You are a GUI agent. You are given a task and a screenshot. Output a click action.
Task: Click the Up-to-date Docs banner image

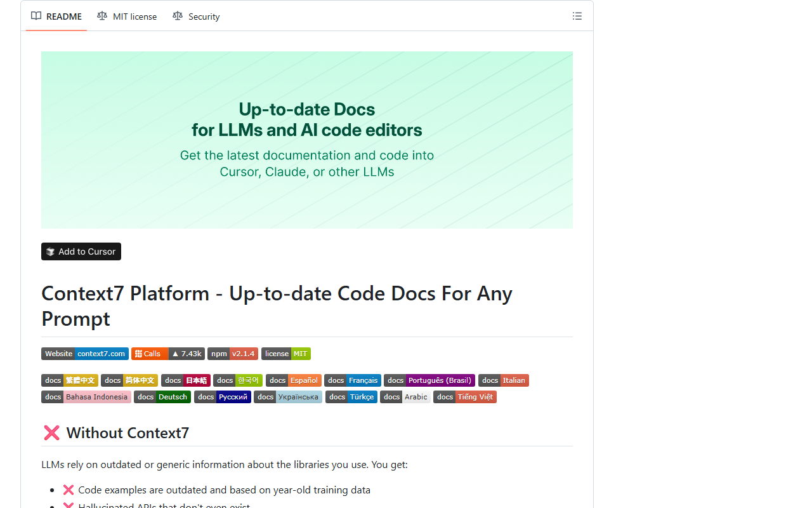click(306, 140)
